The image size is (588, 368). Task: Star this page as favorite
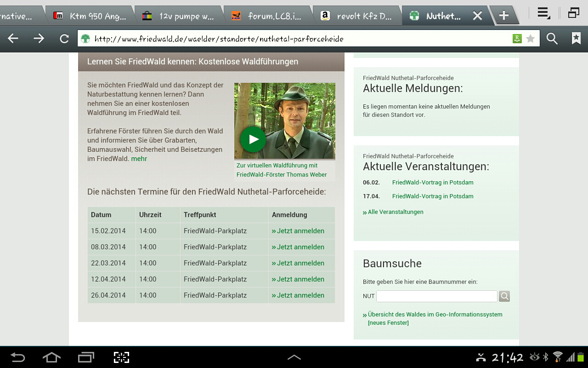pyautogui.click(x=531, y=39)
